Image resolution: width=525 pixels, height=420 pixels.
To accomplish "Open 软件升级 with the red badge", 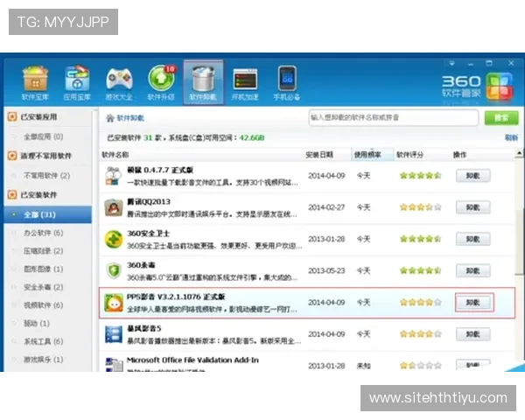I will click(x=161, y=80).
